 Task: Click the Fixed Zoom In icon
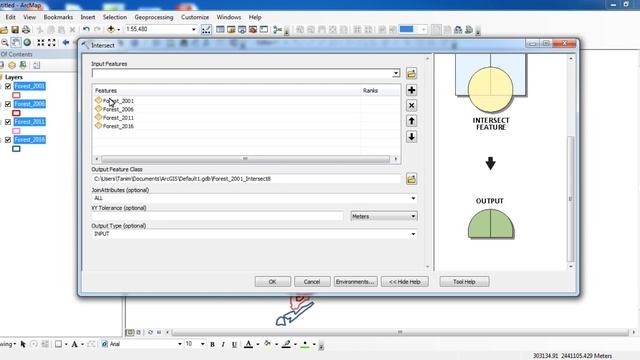point(41,42)
